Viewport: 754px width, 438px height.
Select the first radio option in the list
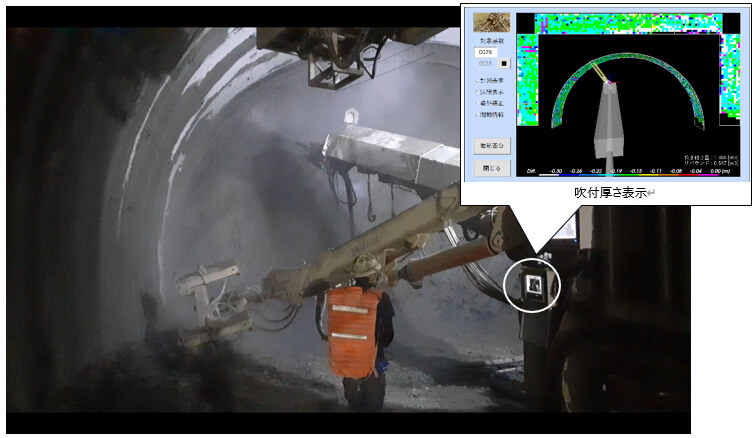click(490, 80)
